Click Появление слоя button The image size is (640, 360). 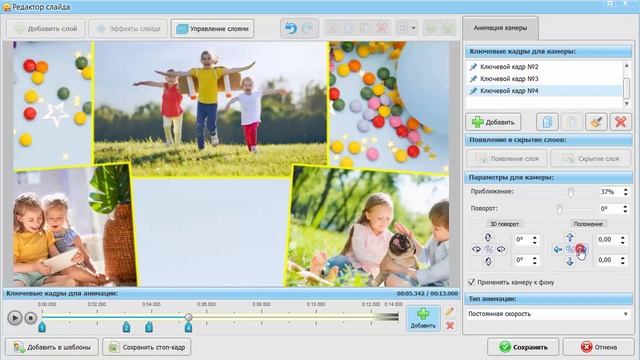(506, 158)
